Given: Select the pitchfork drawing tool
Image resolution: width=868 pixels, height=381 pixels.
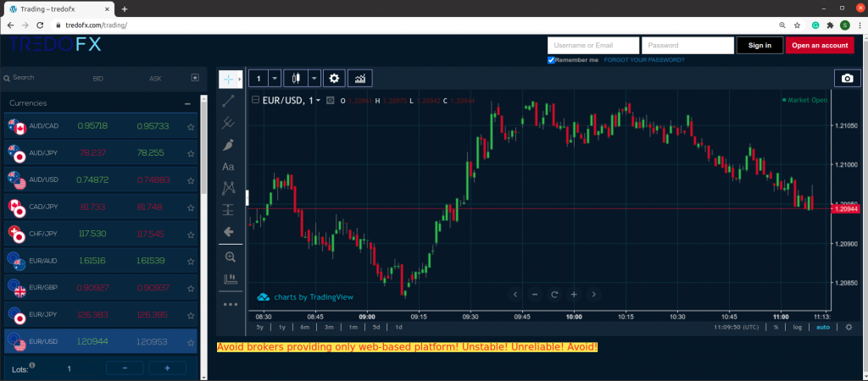Looking at the screenshot, I should pyautogui.click(x=228, y=123).
